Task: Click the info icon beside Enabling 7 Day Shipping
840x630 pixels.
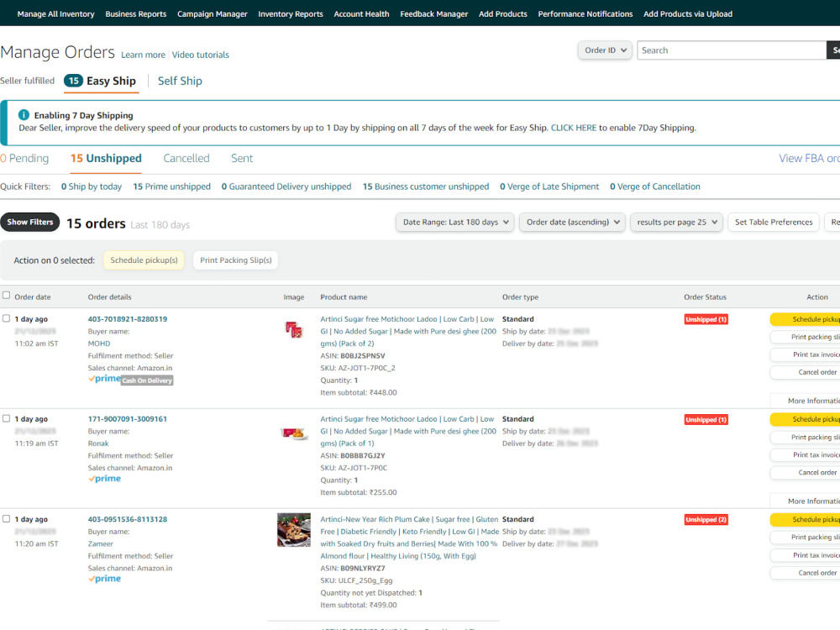Action: [x=24, y=114]
